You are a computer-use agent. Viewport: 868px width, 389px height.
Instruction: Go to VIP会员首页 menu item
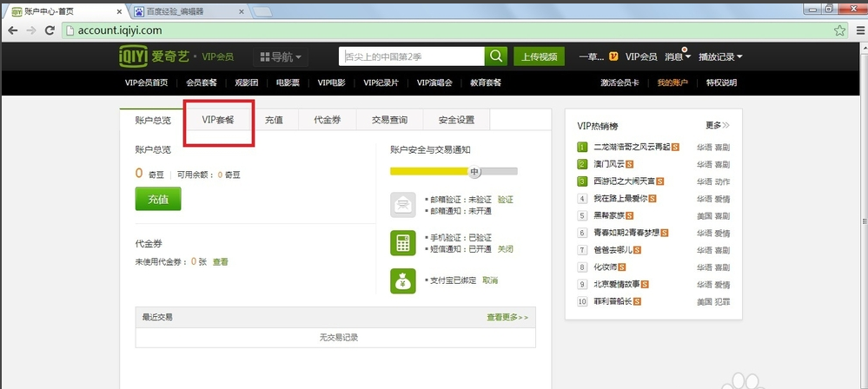[x=146, y=83]
